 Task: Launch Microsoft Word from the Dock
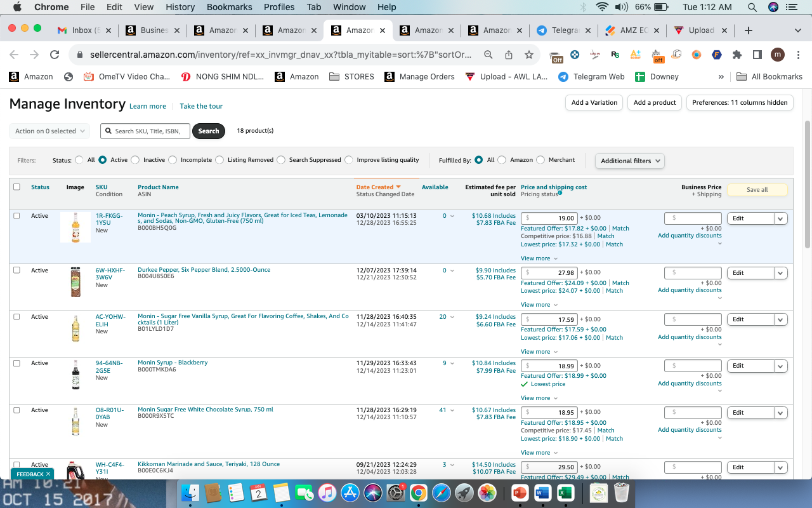(x=542, y=493)
